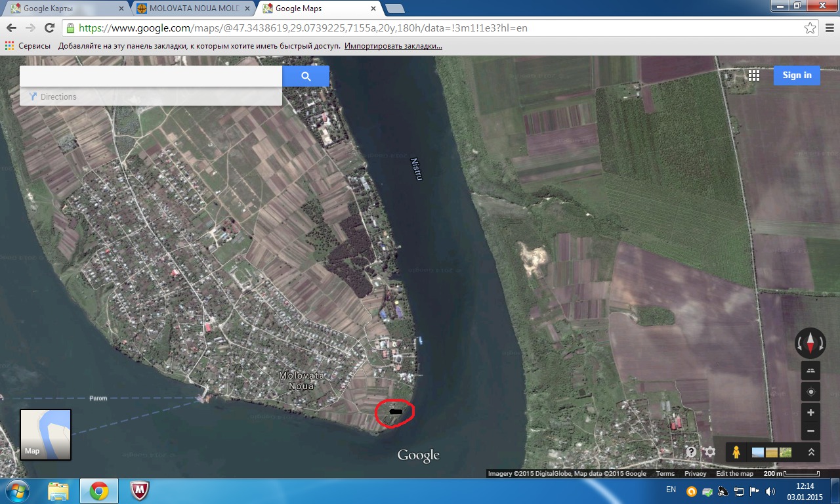
Task: Click the blue search button
Action: [306, 76]
